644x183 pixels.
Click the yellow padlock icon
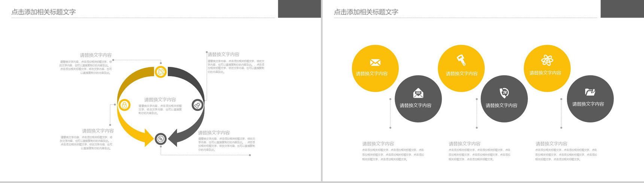tap(124, 105)
